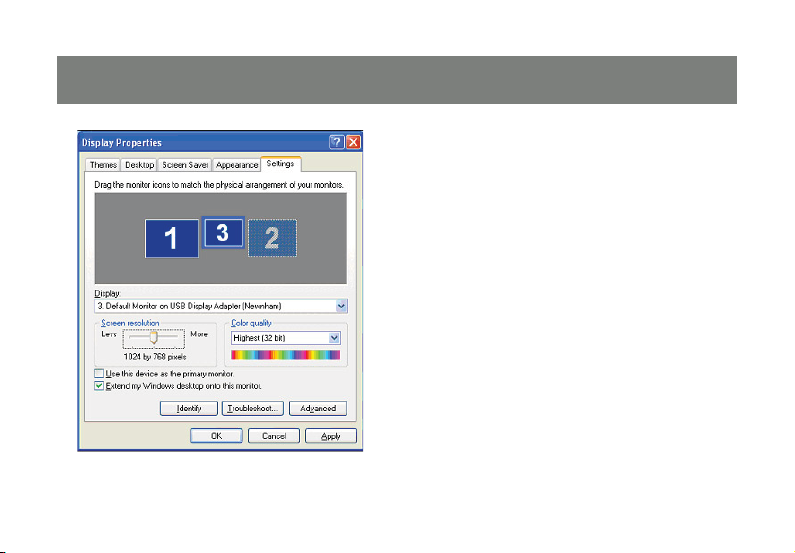Click the color quality rainbow preview bar
The image size is (795, 553).
coord(285,355)
